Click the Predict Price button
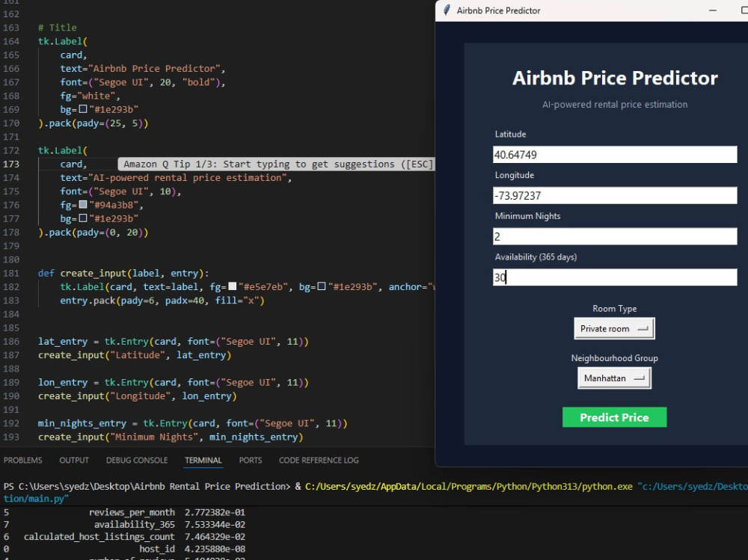748x560 pixels. pyautogui.click(x=614, y=417)
